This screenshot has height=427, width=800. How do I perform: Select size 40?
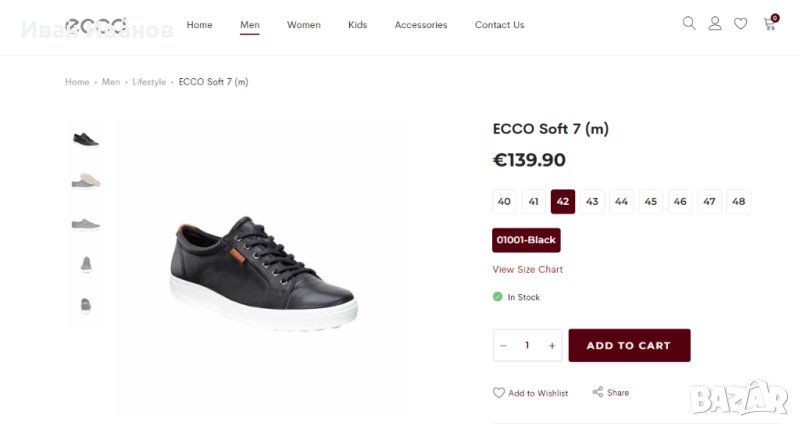click(x=504, y=202)
